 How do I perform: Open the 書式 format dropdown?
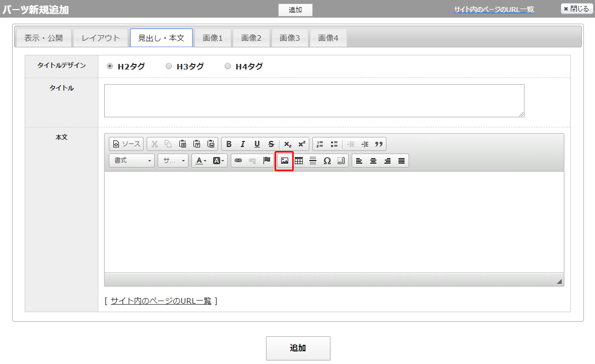tap(131, 161)
